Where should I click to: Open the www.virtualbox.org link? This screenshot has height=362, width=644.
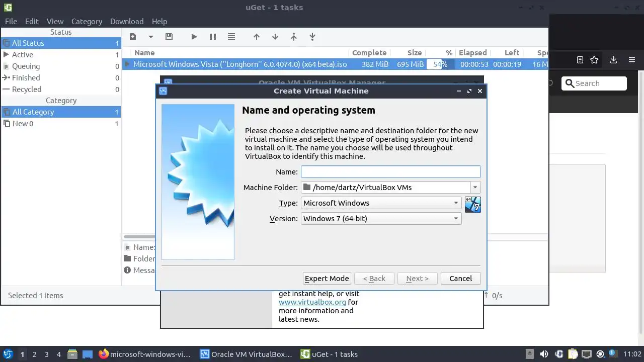coord(312,302)
